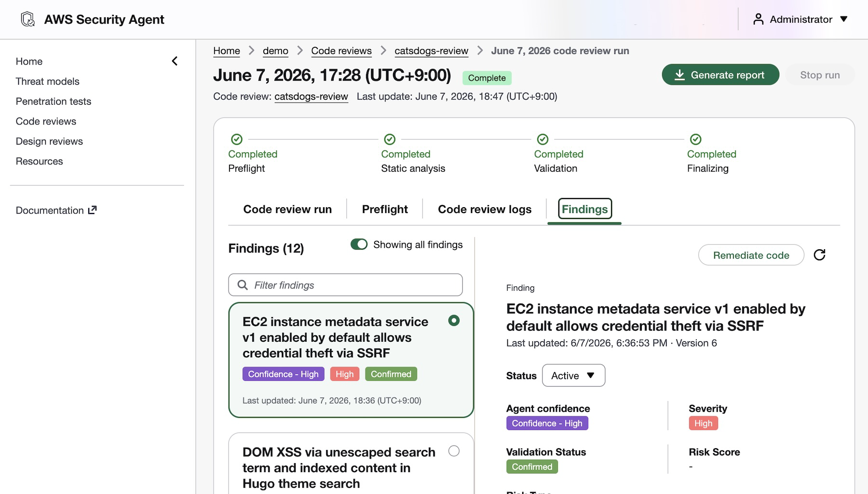868x494 pixels.
Task: Open catsdogs-review link beside Code review label
Action: (311, 96)
